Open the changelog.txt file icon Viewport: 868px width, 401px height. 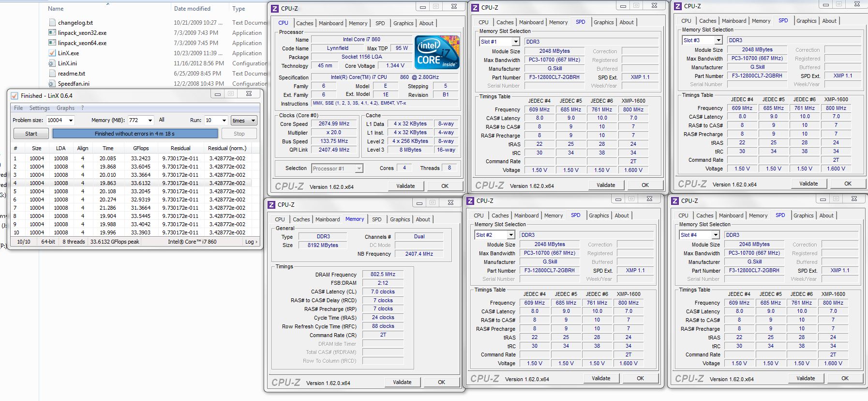(x=52, y=22)
